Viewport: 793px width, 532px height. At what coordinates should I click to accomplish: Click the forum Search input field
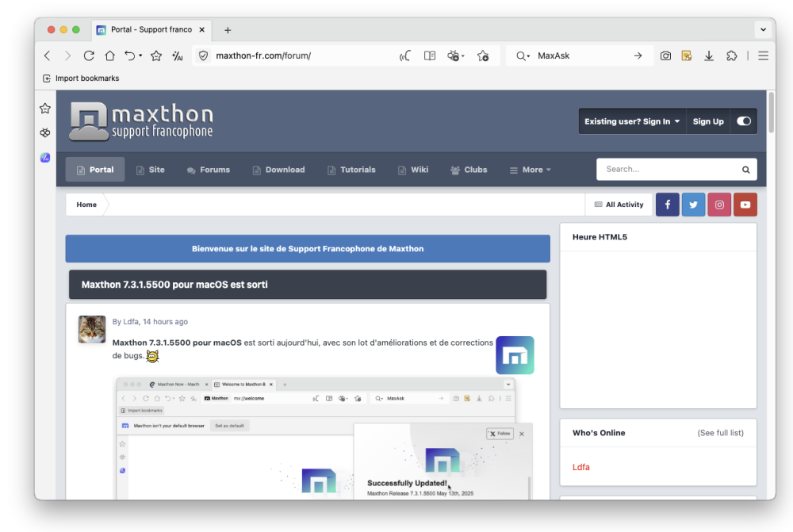tap(670, 169)
